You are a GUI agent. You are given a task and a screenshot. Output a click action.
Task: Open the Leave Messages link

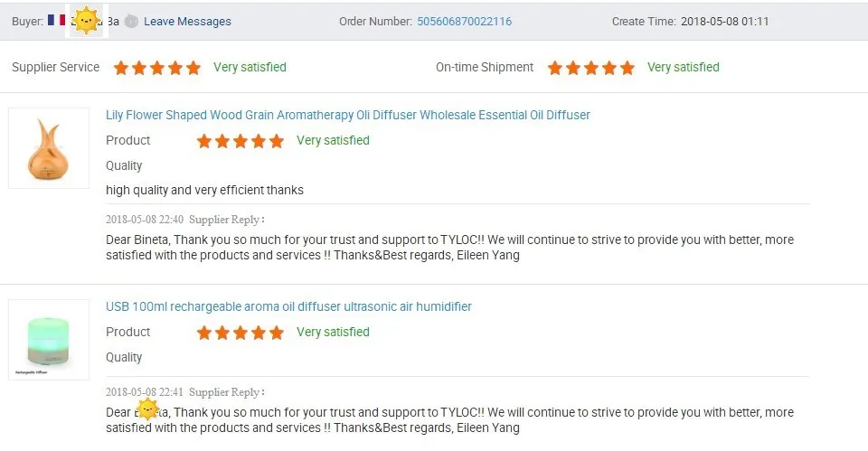click(188, 22)
